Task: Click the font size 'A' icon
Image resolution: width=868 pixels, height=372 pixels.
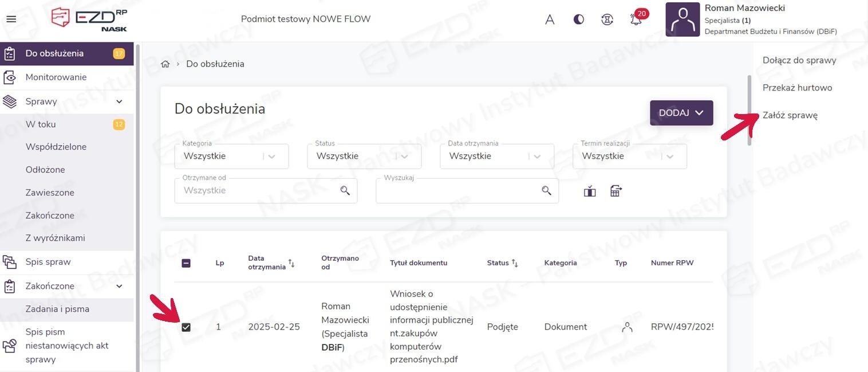Action: [550, 19]
